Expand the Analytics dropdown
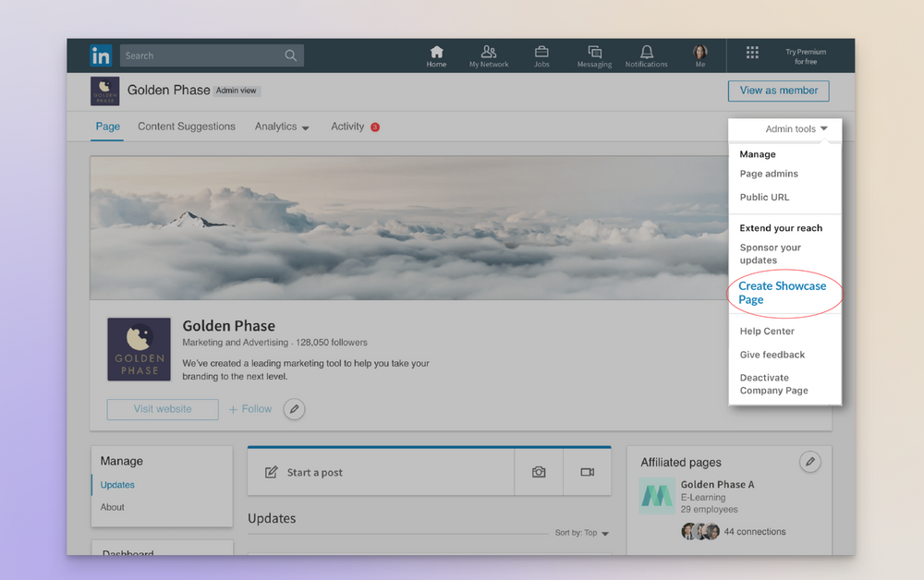This screenshot has width=924, height=580. [x=282, y=127]
